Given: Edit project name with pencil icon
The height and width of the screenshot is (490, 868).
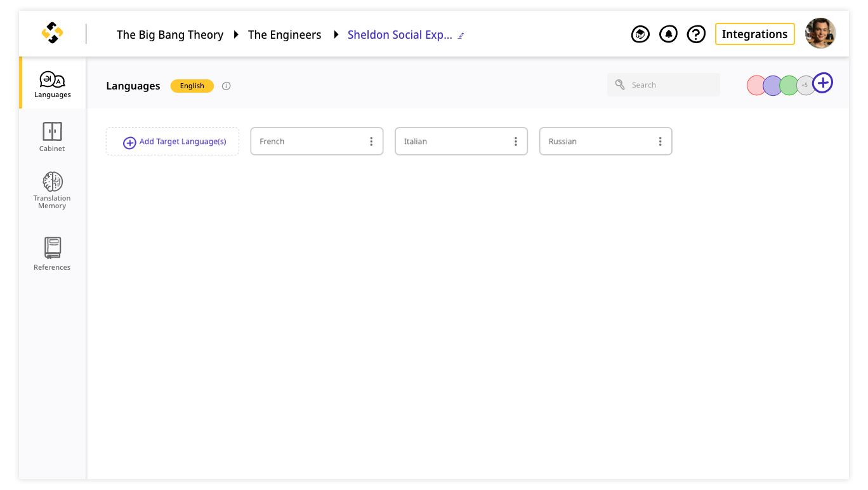Looking at the screenshot, I should [461, 36].
